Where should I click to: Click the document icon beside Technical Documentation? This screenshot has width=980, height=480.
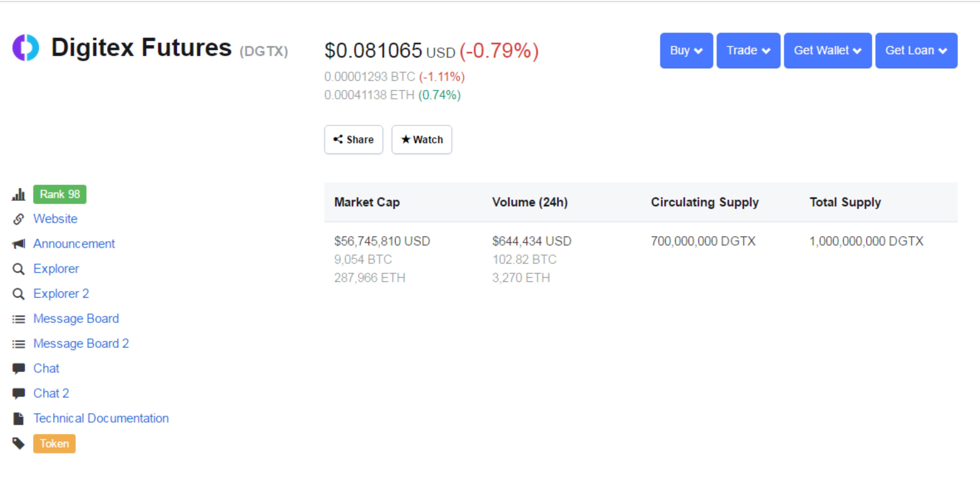18,418
